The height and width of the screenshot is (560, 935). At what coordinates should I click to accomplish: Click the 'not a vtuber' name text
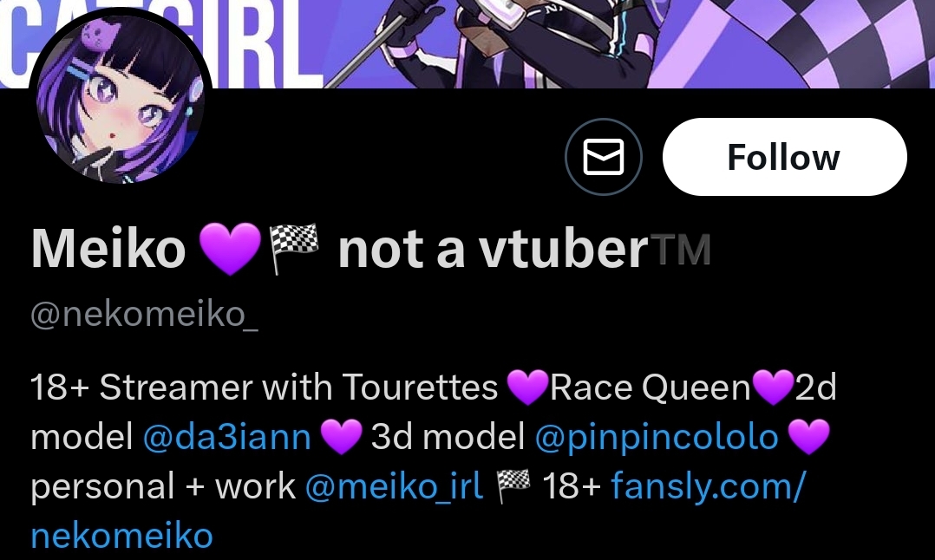click(493, 249)
